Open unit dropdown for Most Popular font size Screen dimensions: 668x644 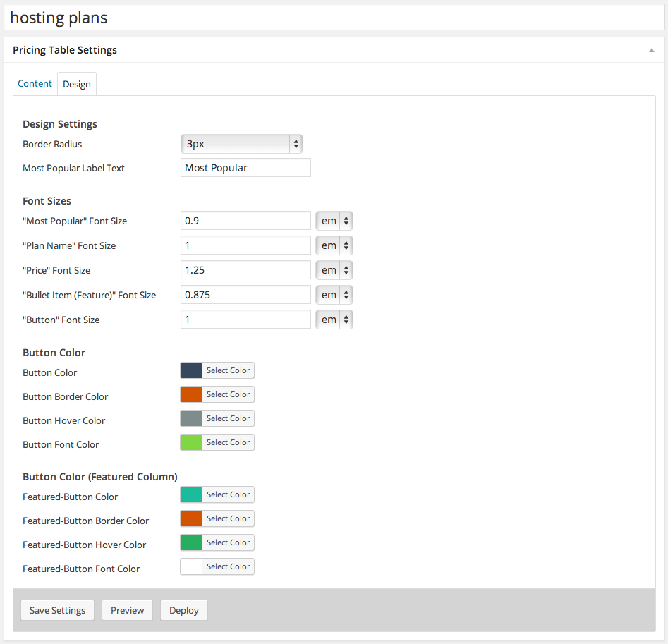click(334, 221)
